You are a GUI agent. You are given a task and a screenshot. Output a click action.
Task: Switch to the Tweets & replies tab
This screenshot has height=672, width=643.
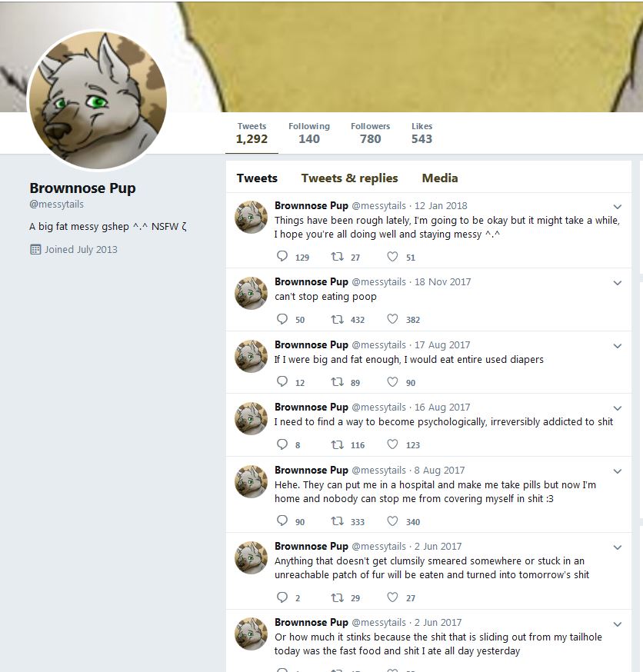click(349, 178)
